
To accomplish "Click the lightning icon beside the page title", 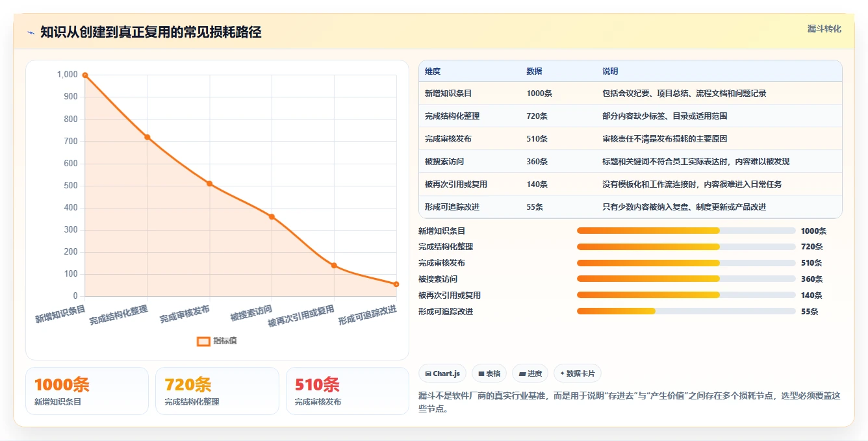I will click(31, 32).
